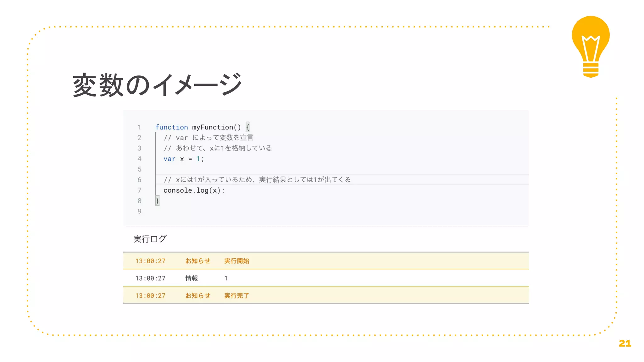The image size is (644, 362).
Task: Click the page number 21
Action: tap(625, 343)
